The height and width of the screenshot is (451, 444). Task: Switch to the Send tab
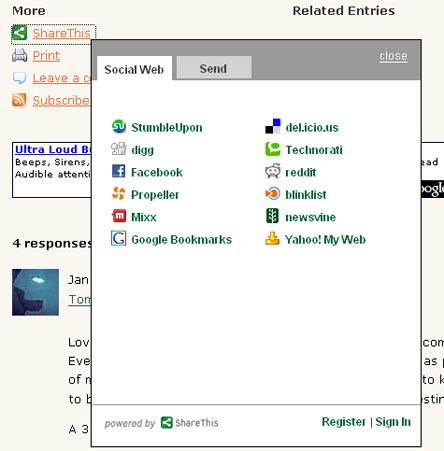(x=214, y=68)
